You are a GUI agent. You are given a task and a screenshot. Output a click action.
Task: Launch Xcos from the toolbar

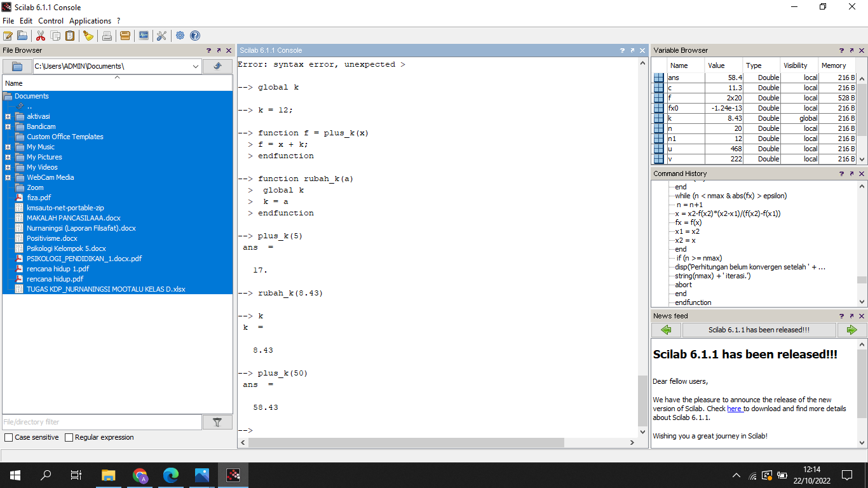point(144,36)
